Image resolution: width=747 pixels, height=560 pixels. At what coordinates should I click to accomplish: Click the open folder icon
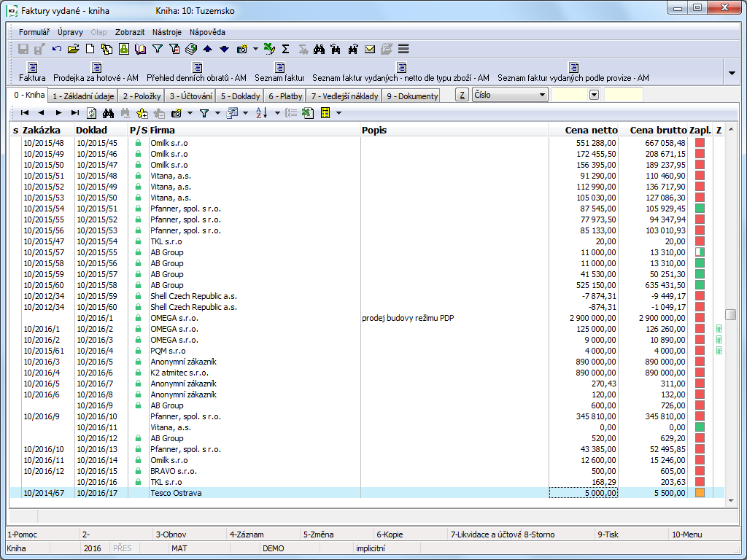pyautogui.click(x=73, y=49)
